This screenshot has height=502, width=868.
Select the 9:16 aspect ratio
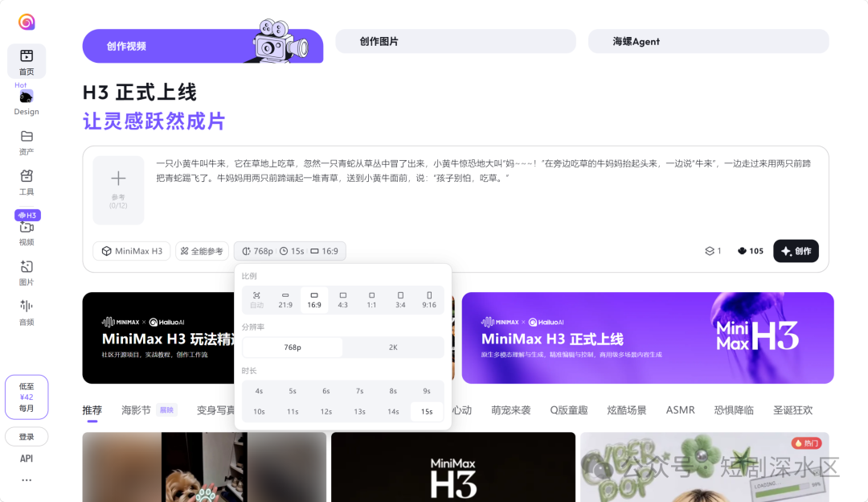coord(429,300)
